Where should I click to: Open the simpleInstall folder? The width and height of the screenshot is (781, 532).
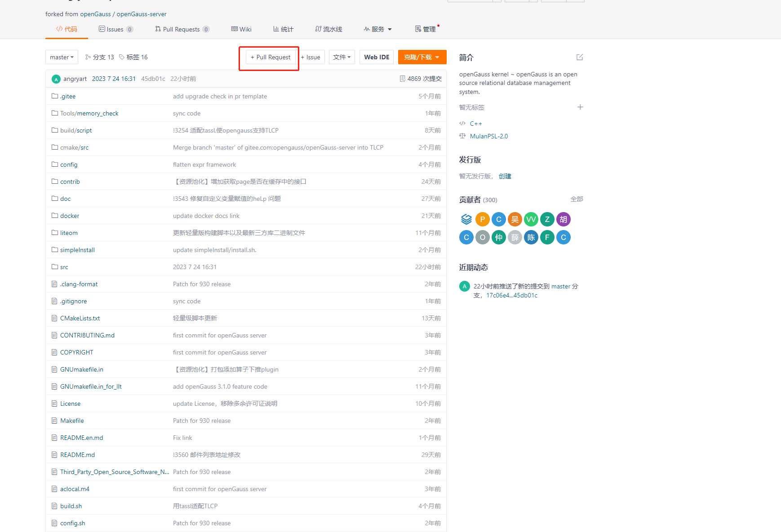pos(77,250)
